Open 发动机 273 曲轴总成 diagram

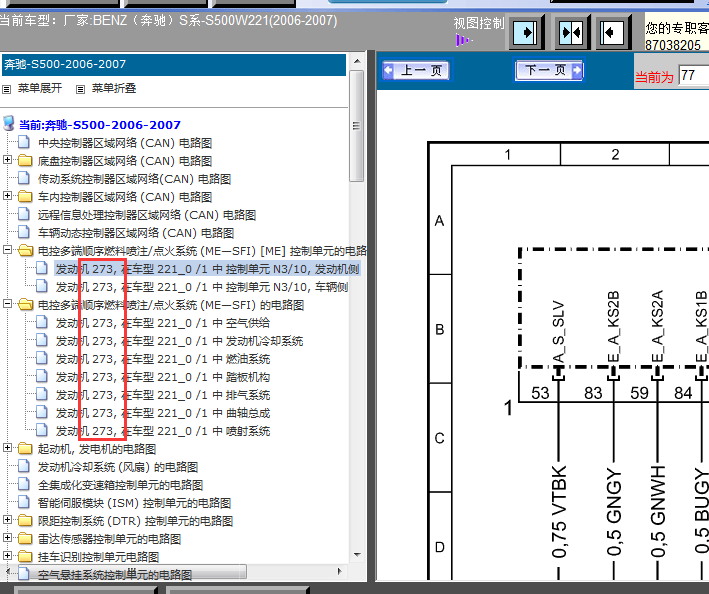(x=163, y=413)
